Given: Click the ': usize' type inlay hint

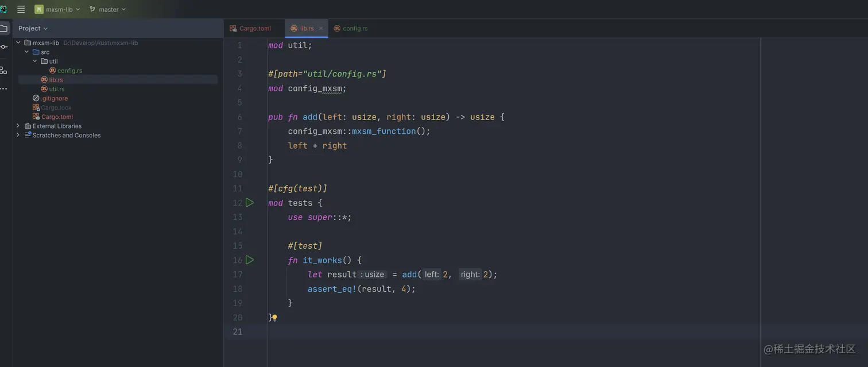Looking at the screenshot, I should coord(373,275).
